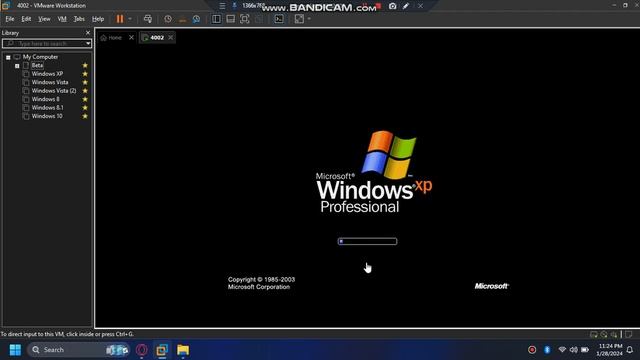Close the Bandicam recording bar
Image resolution: width=640 pixels, height=360 pixels.
420,6
